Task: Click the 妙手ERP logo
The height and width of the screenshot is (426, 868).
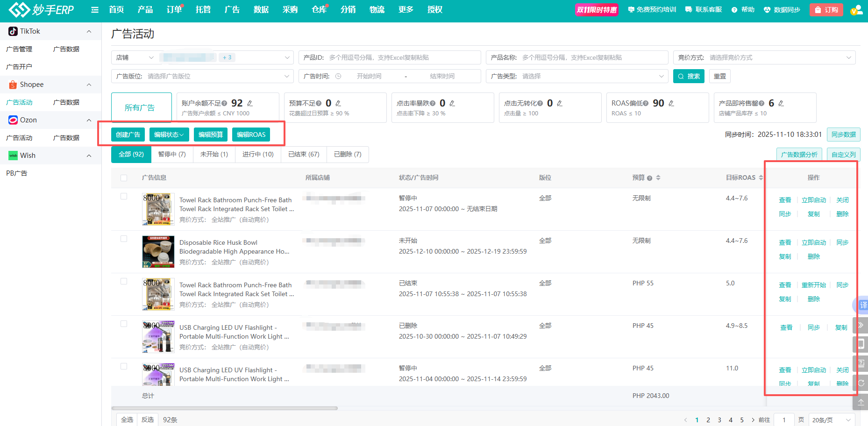Action: (41, 9)
